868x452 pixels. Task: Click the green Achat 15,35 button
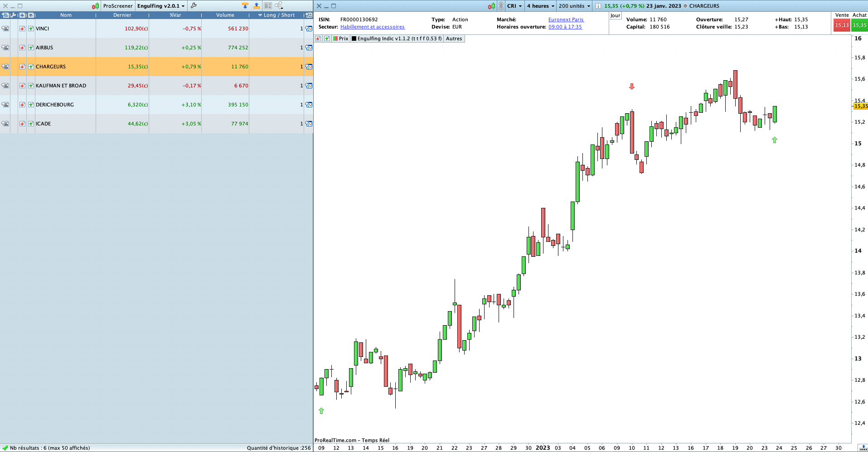tap(859, 25)
